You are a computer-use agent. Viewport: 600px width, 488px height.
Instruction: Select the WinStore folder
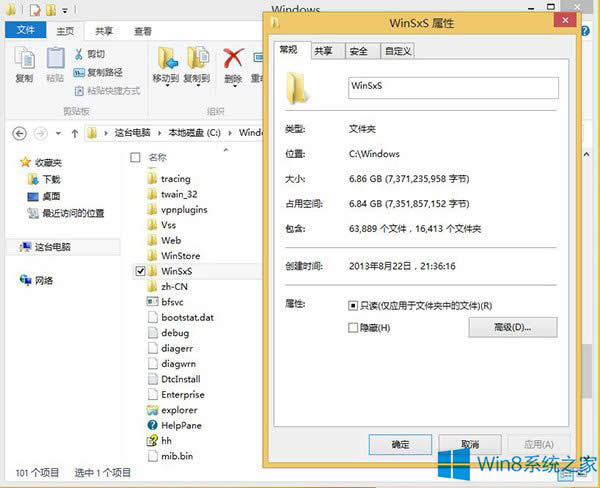pyautogui.click(x=173, y=256)
